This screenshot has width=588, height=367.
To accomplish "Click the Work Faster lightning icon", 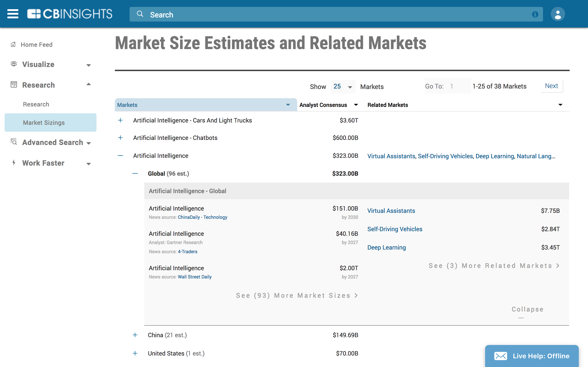I will click(x=14, y=163).
